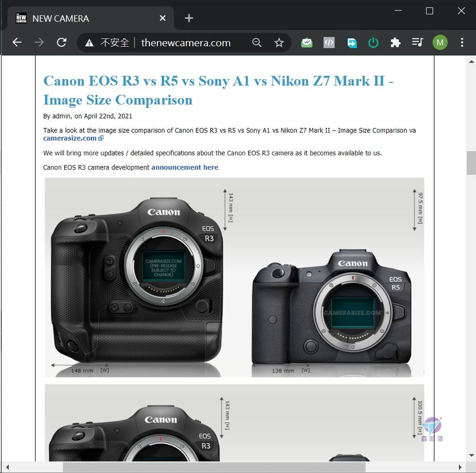Click the horizontal scrollbar thumb
The height and width of the screenshot is (473, 476).
[x=214, y=467]
